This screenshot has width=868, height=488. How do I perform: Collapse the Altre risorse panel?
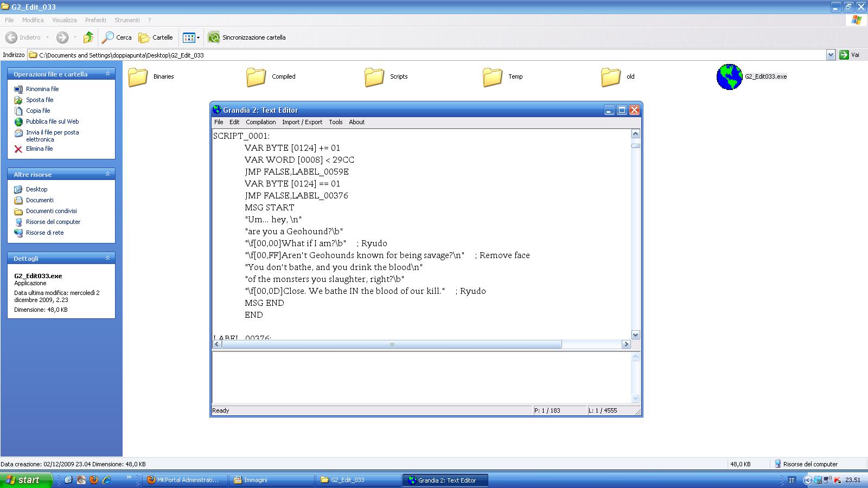coord(107,174)
